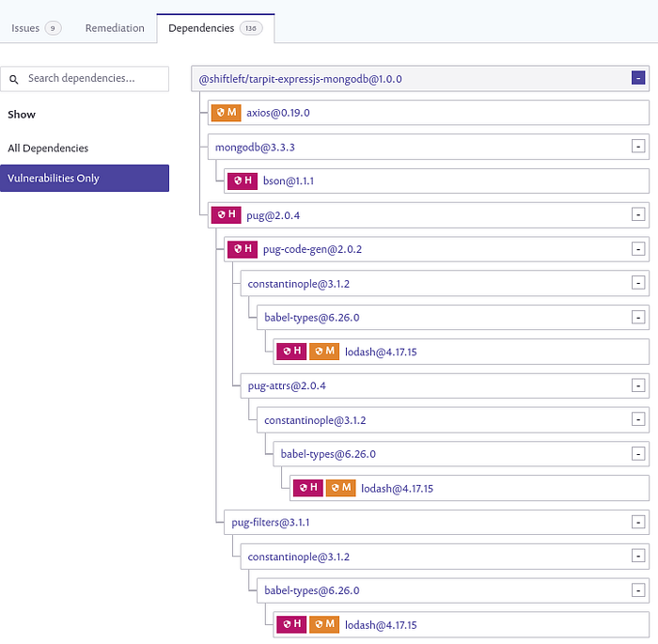
Task: Click the search magnifier icon
Action: 14,79
